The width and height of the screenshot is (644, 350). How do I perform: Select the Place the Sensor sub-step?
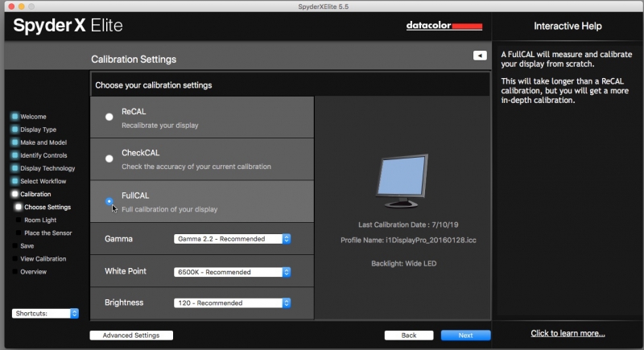pyautogui.click(x=48, y=233)
